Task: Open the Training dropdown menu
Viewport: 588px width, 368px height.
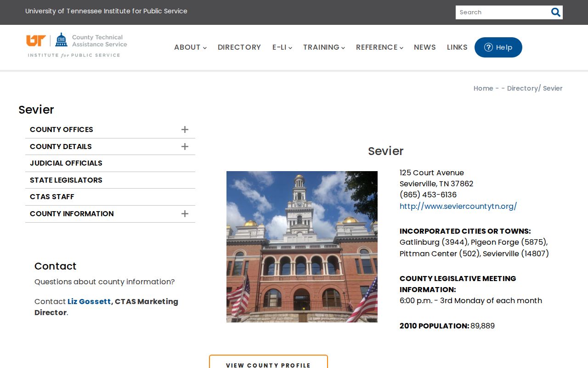Action: [324, 47]
